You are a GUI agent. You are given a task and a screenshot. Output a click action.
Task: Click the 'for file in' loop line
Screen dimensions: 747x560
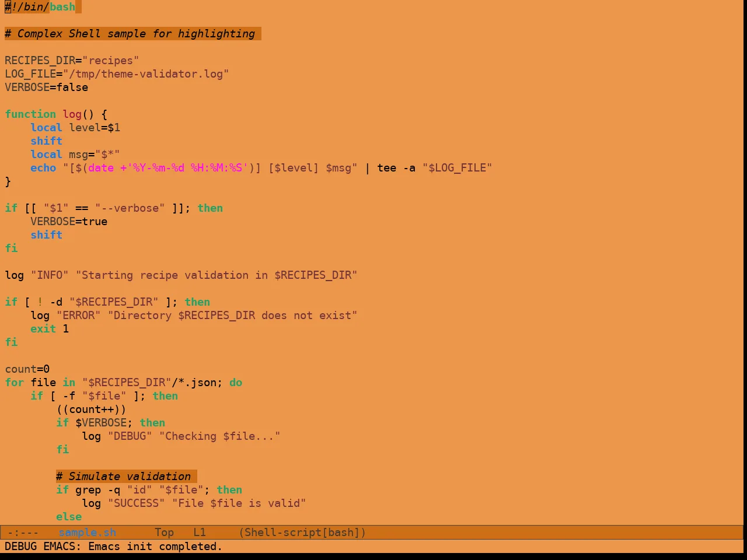[124, 383]
